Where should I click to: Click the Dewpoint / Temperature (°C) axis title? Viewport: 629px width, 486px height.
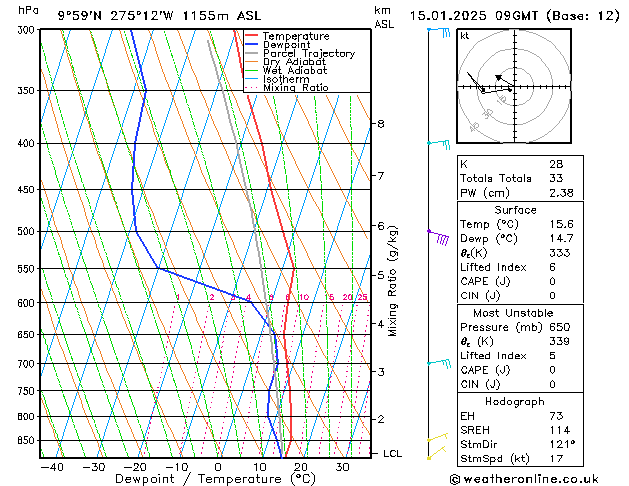[215, 479]
